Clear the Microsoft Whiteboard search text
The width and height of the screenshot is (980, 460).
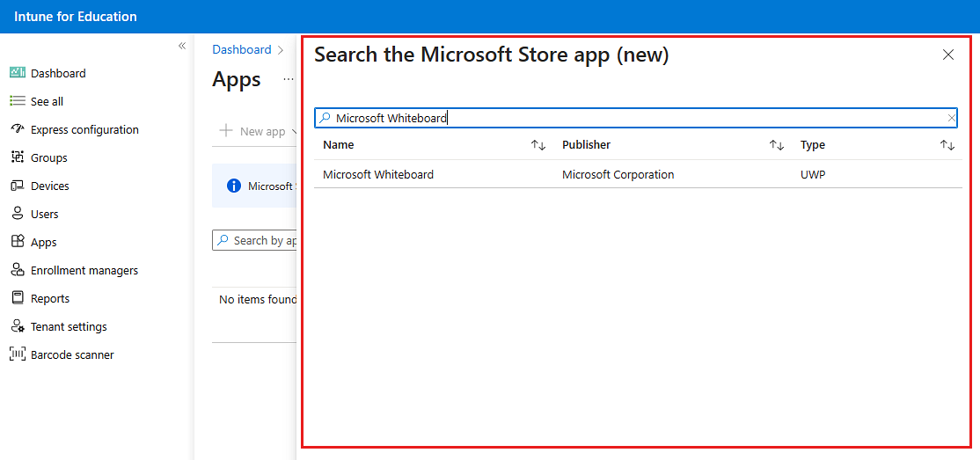951,118
